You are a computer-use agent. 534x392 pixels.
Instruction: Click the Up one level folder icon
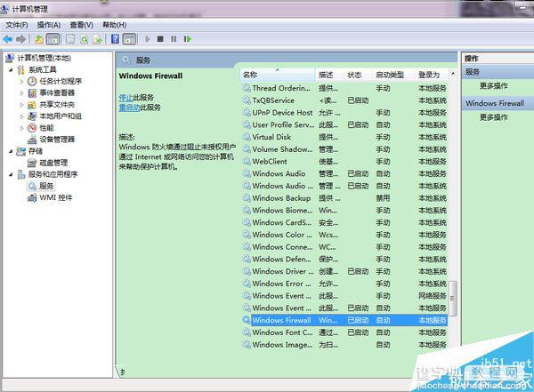[39, 39]
